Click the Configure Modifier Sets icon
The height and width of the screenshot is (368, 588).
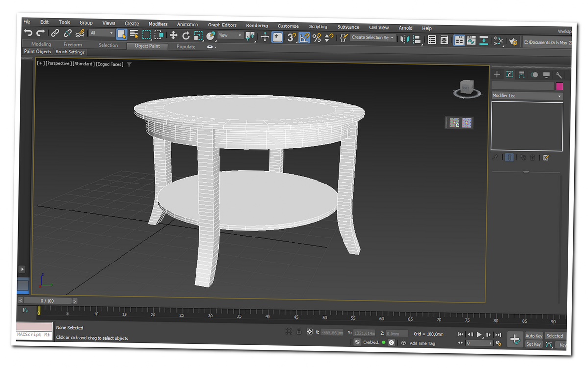pyautogui.click(x=546, y=158)
